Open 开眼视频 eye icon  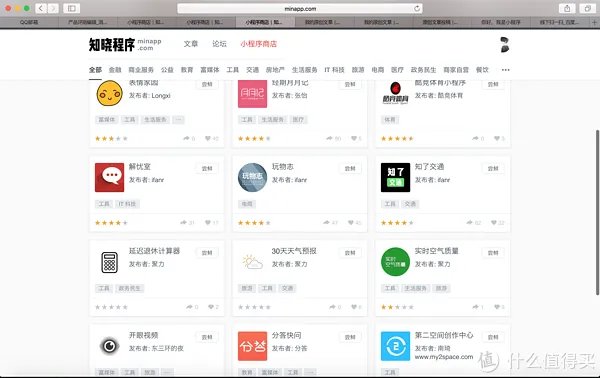(x=109, y=346)
